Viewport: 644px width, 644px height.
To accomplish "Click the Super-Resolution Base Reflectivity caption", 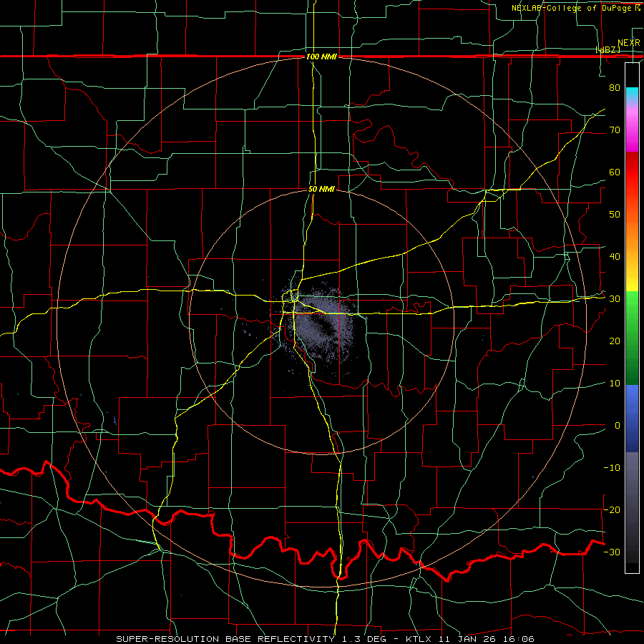I will click(x=225, y=639).
